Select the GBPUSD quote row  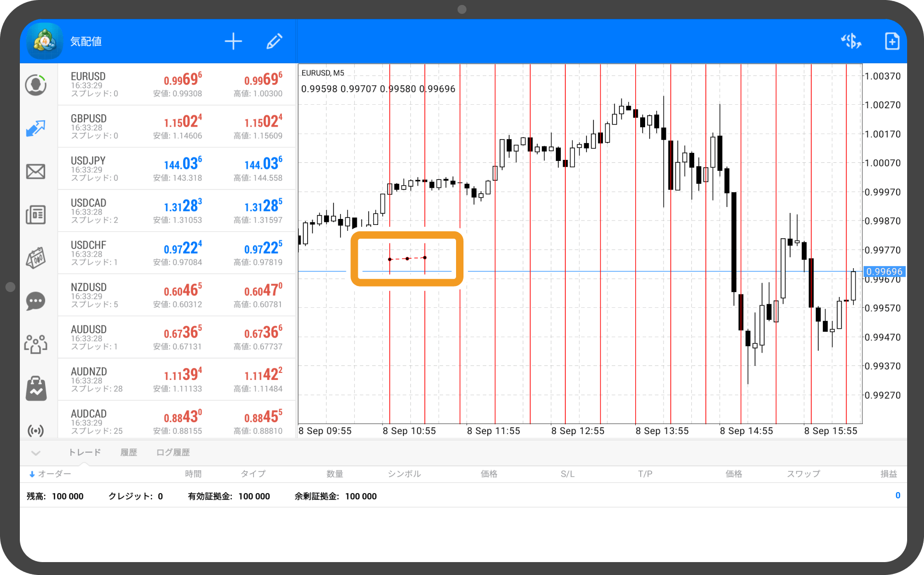coord(176,126)
